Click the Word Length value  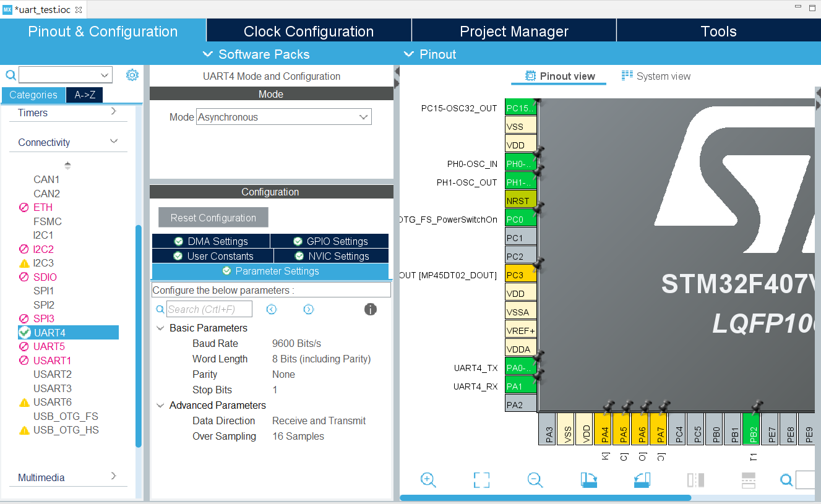pos(321,359)
